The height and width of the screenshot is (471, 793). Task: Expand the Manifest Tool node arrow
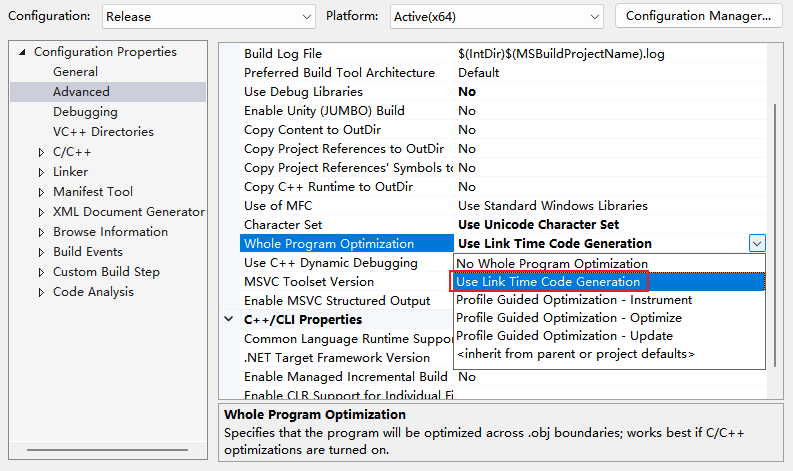pyautogui.click(x=41, y=192)
